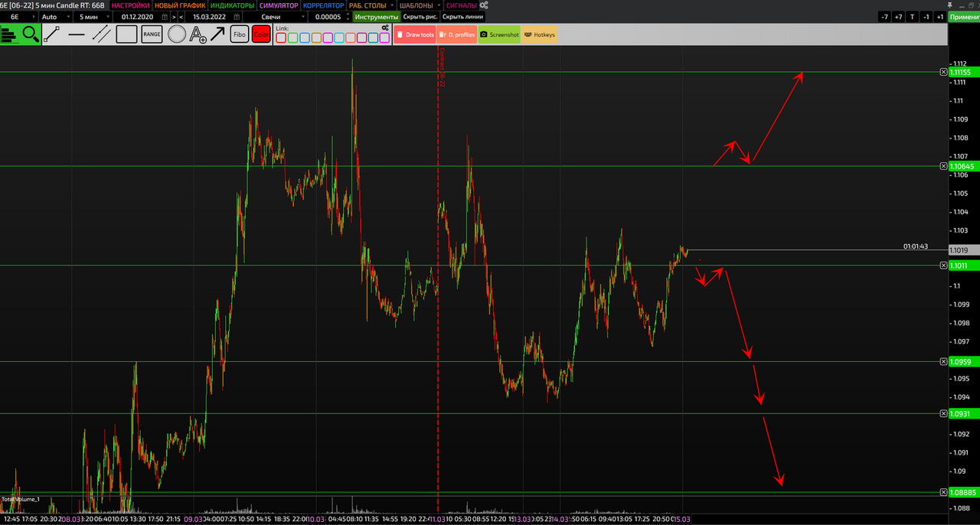Image resolution: width=980 pixels, height=525 pixels.
Task: Select the RANGE measurement tool
Action: click(x=152, y=34)
